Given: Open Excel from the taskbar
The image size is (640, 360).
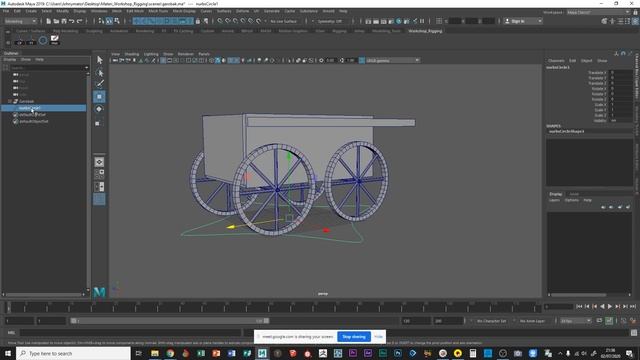Looking at the screenshot, I should 201,353.
